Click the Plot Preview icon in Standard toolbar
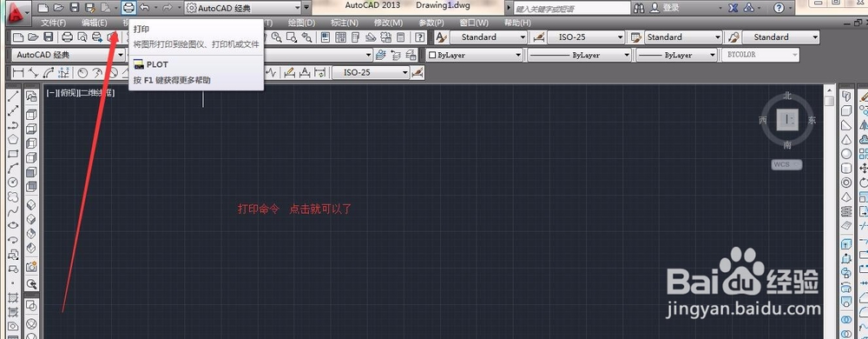The image size is (868, 339). [82, 37]
